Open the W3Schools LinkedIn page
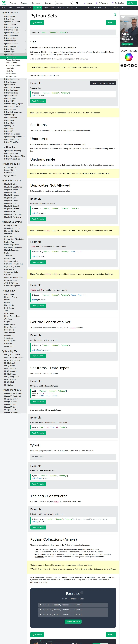 [125, 65]
